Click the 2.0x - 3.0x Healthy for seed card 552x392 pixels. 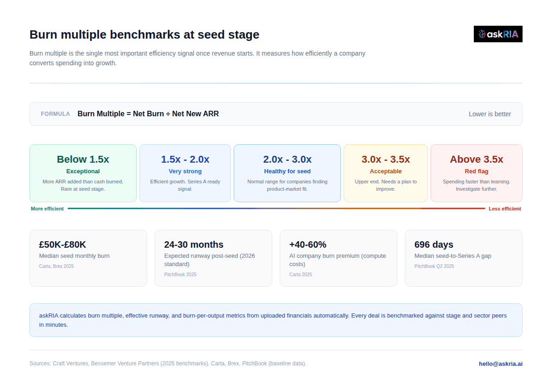tap(287, 173)
